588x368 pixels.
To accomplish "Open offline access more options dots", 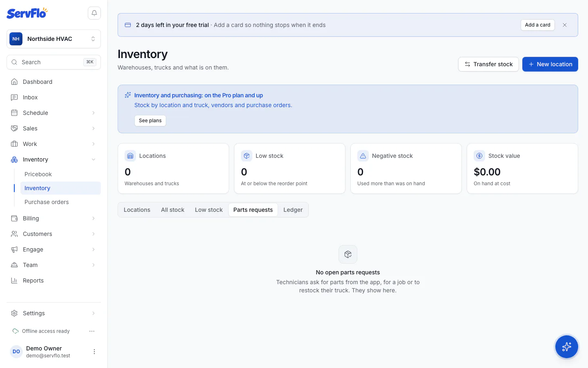I will 92,331.
